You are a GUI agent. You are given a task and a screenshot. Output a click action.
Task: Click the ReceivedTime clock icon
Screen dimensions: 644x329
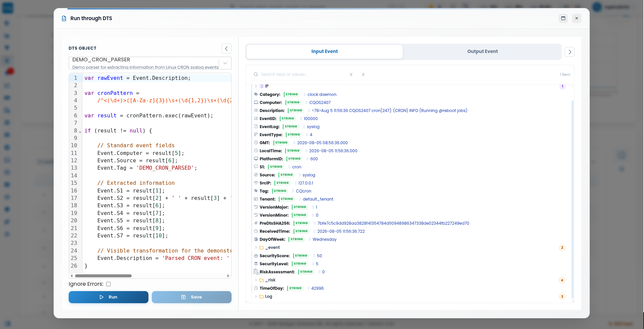point(256,231)
